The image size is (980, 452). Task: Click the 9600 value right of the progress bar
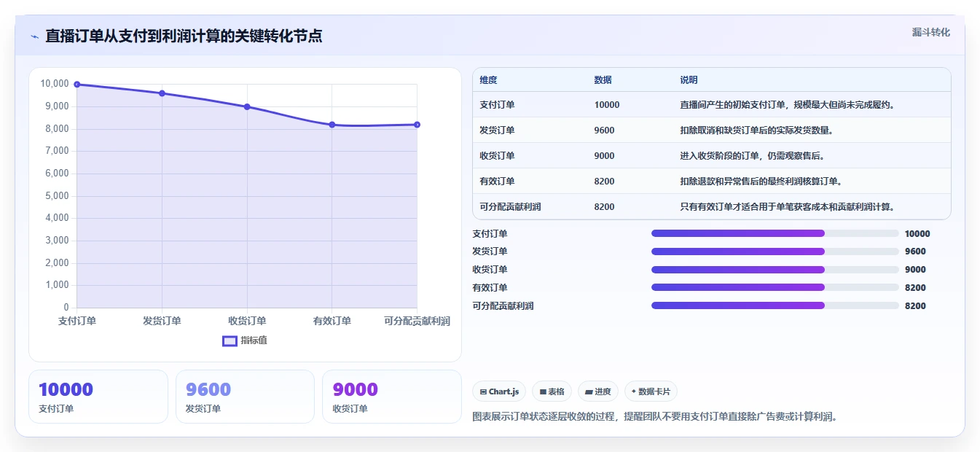(915, 252)
